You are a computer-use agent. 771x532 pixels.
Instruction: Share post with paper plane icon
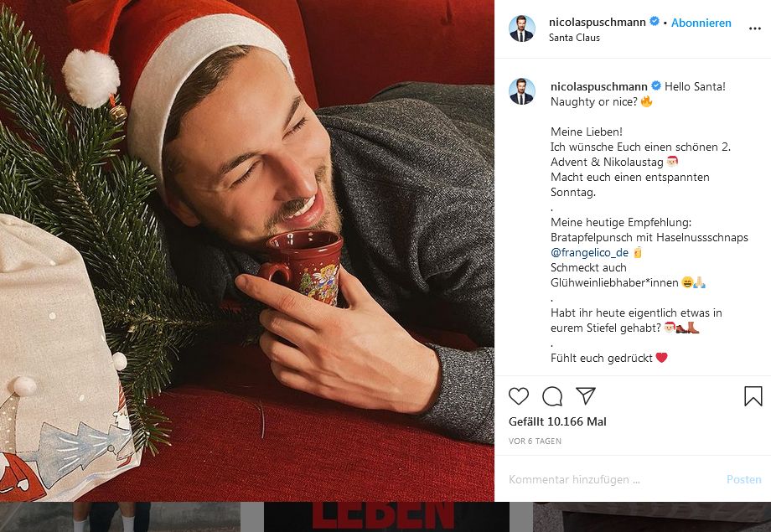pyautogui.click(x=586, y=396)
